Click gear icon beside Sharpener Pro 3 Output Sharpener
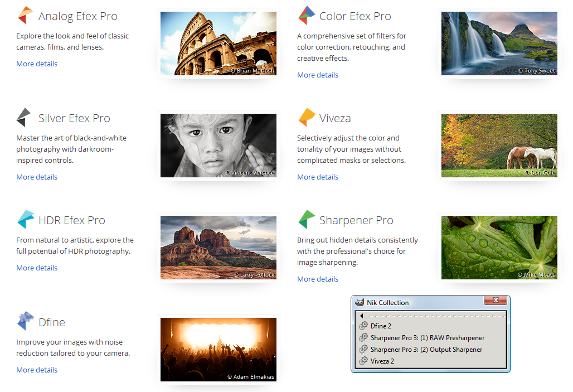The image size is (573, 392). (x=363, y=349)
